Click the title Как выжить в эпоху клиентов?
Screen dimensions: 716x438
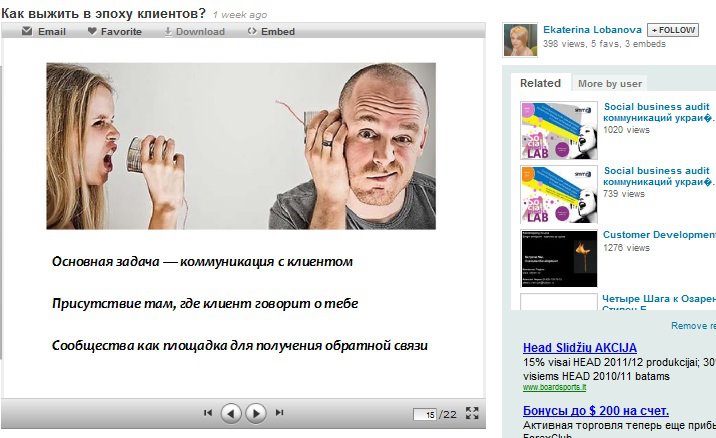(104, 13)
